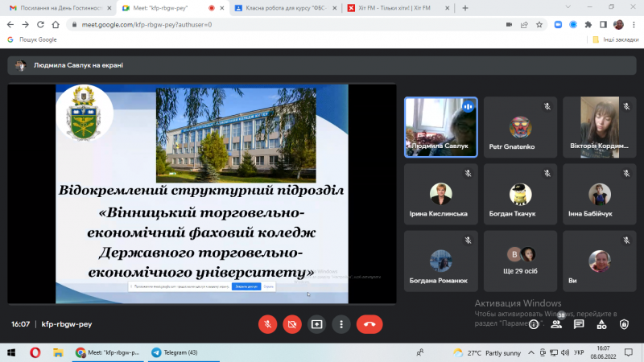Click the shared presentation screen
Viewport: 644px width, 362px height.
point(202,194)
